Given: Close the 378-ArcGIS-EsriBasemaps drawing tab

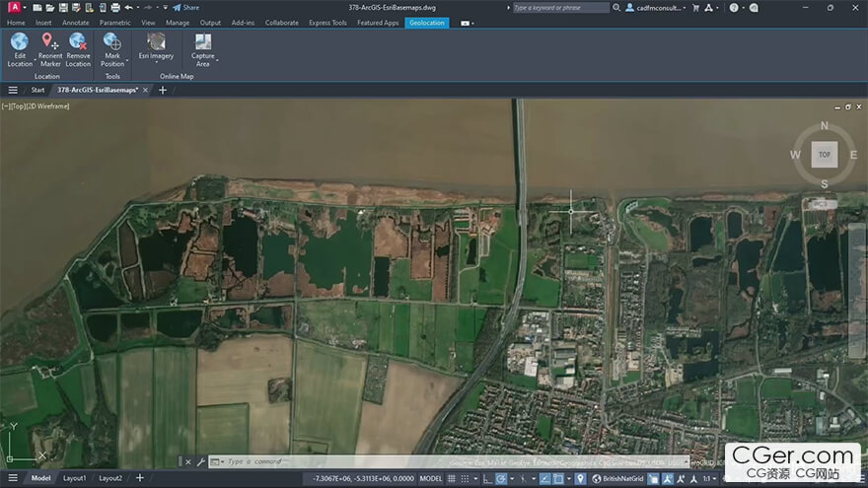Looking at the screenshot, I should [145, 90].
